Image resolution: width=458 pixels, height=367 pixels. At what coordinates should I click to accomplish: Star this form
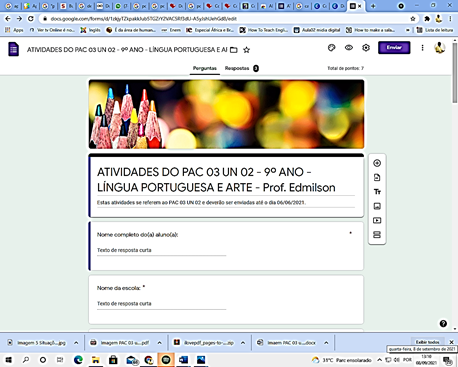click(246, 50)
